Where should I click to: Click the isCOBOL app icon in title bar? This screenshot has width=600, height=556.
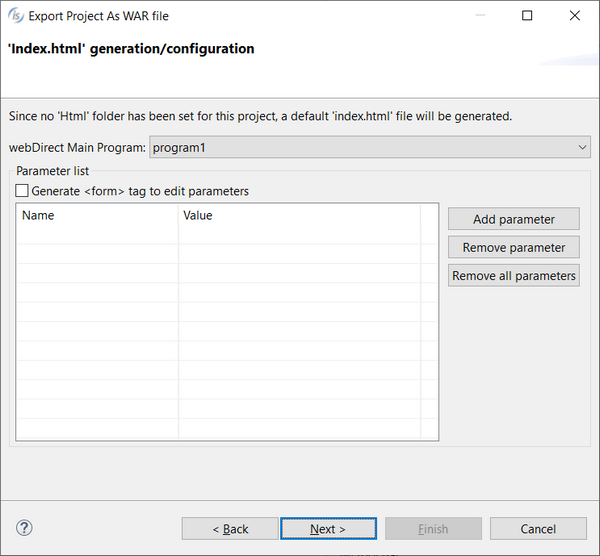[16, 16]
